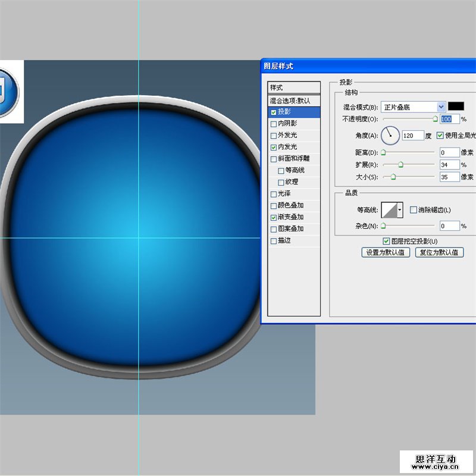Expand the contour preset picker arrow
The image size is (476, 476).
(x=400, y=209)
